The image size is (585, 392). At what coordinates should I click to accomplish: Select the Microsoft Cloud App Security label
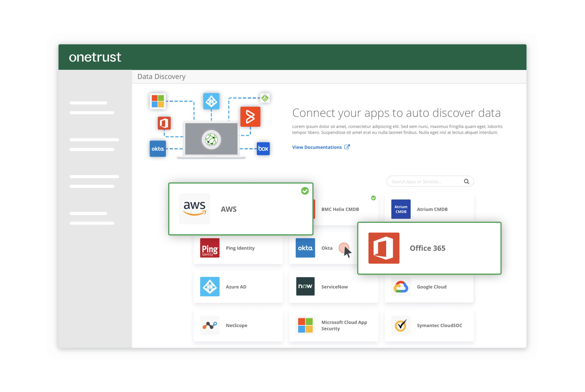pyautogui.click(x=344, y=325)
